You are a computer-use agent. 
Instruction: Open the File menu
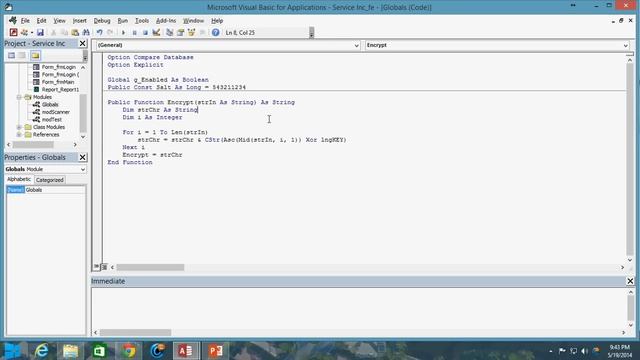pos(25,20)
